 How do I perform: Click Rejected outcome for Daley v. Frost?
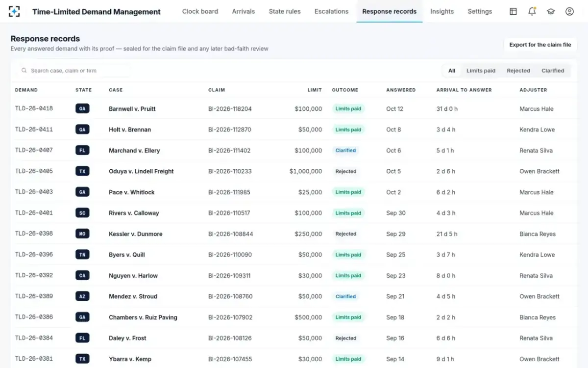pos(346,338)
